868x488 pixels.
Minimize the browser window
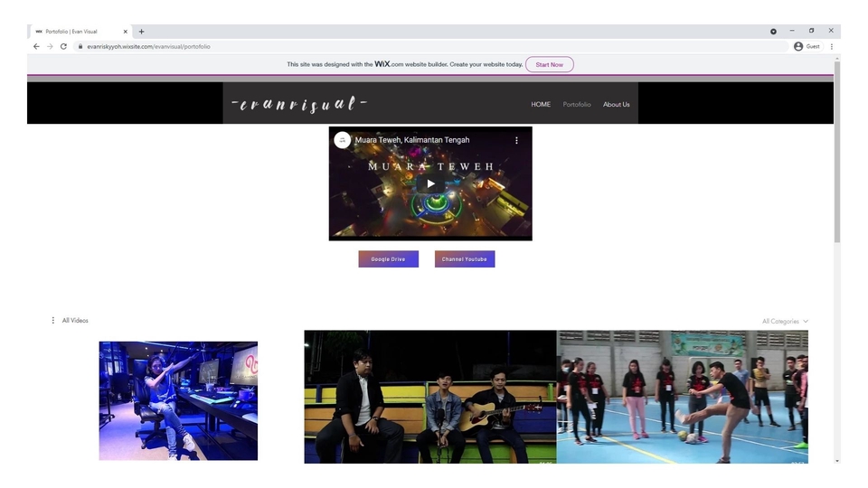pos(792,31)
